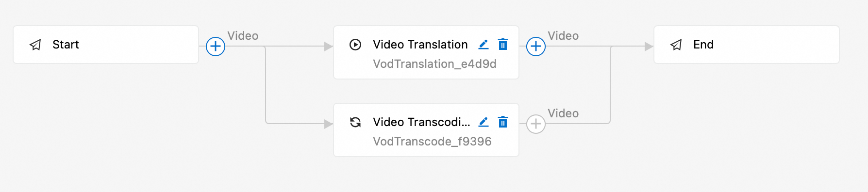Click the play icon in Video Translation node
This screenshot has width=868, height=192.
(x=355, y=45)
